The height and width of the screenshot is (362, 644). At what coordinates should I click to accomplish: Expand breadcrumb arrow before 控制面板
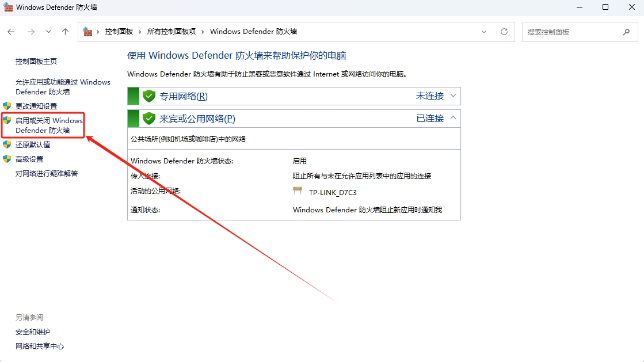click(x=98, y=32)
